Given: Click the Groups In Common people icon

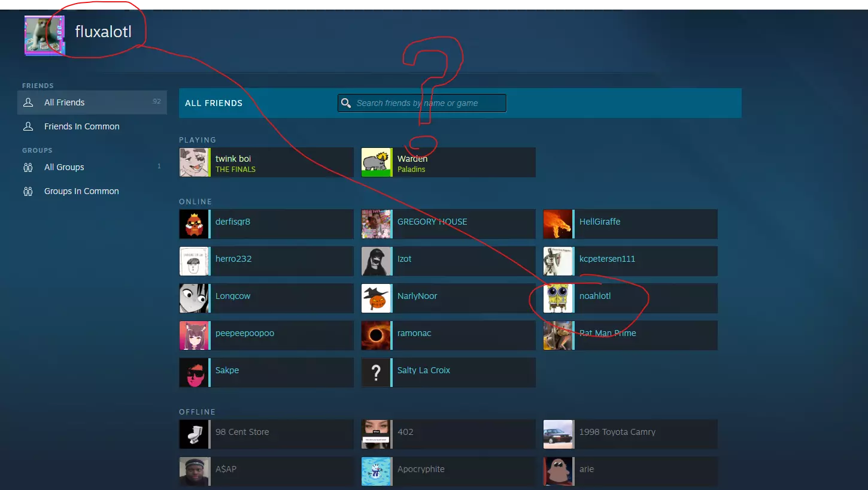Looking at the screenshot, I should pos(28,191).
